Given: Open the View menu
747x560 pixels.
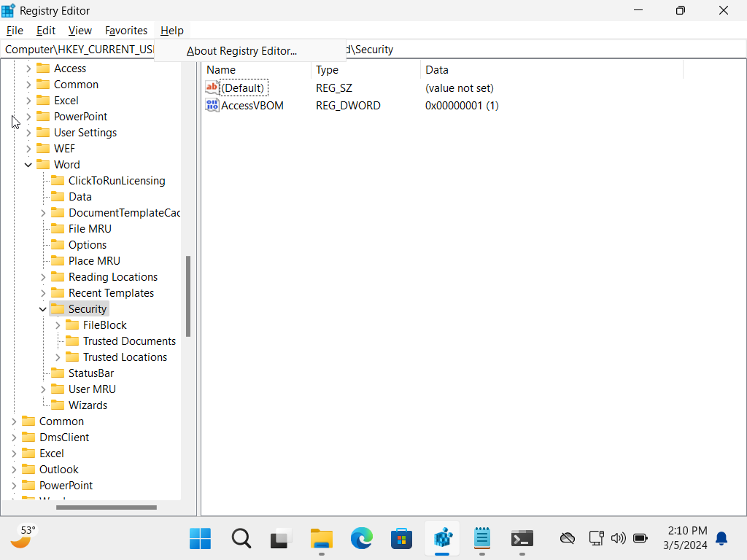Looking at the screenshot, I should tap(80, 31).
